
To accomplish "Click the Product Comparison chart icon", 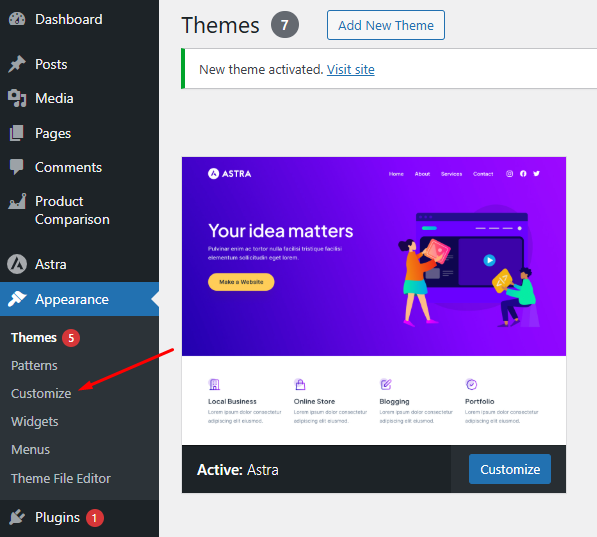I will [x=17, y=201].
